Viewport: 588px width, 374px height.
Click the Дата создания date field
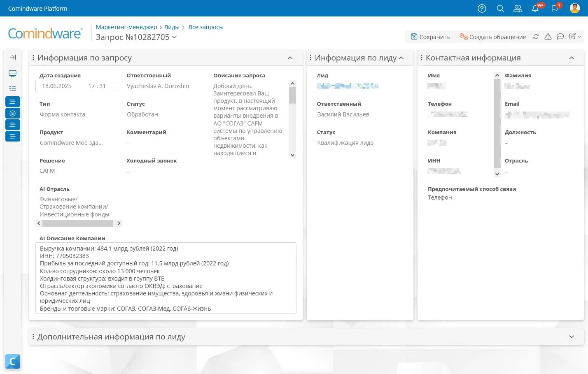(x=57, y=86)
